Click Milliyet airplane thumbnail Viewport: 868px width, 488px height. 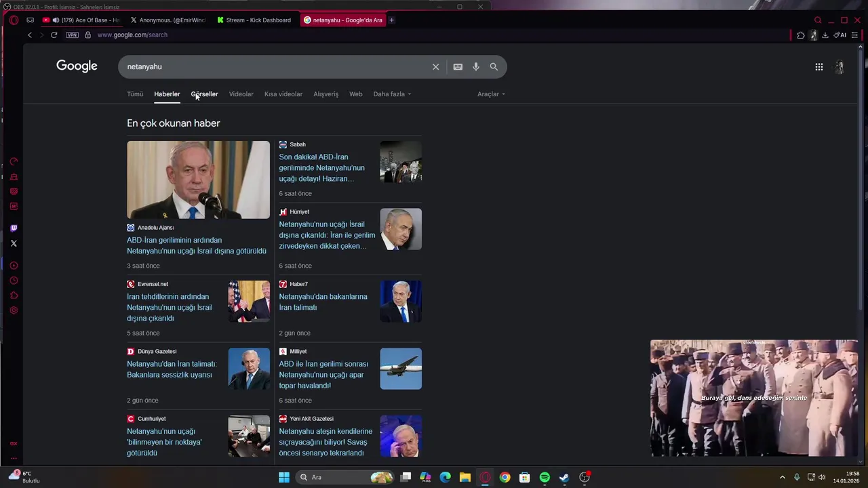401,369
